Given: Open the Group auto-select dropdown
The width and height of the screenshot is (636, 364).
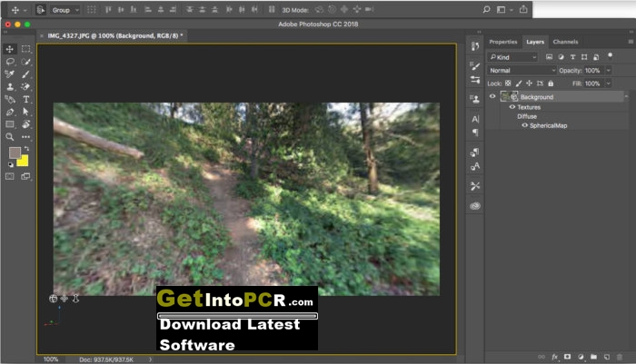Looking at the screenshot, I should pyautogui.click(x=65, y=10).
